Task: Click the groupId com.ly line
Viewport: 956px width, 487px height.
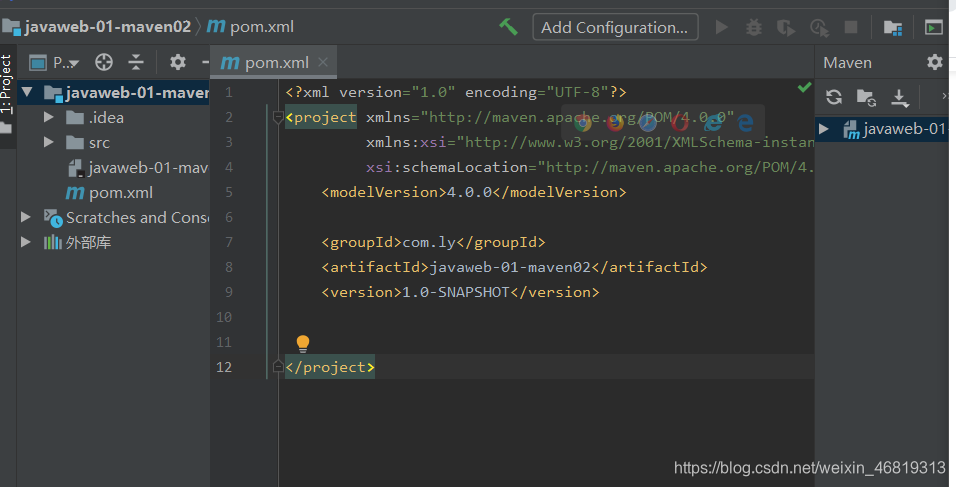Action: click(433, 243)
